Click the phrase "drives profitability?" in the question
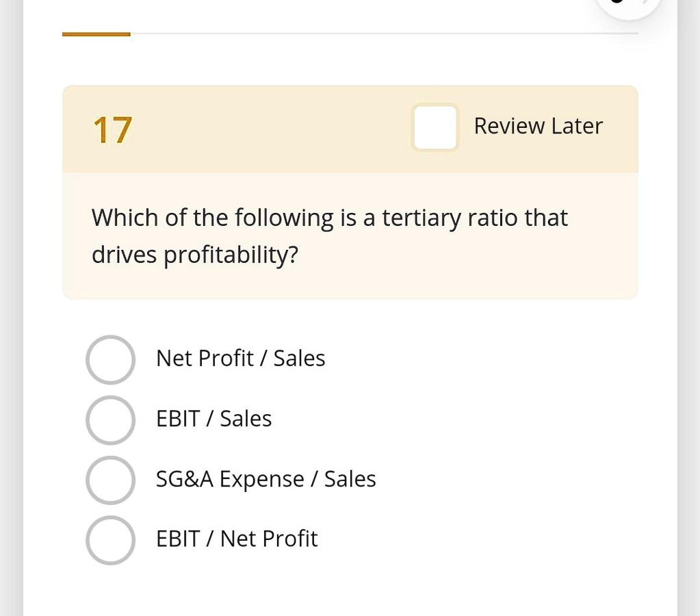This screenshot has width=700, height=616. pyautogui.click(x=195, y=254)
